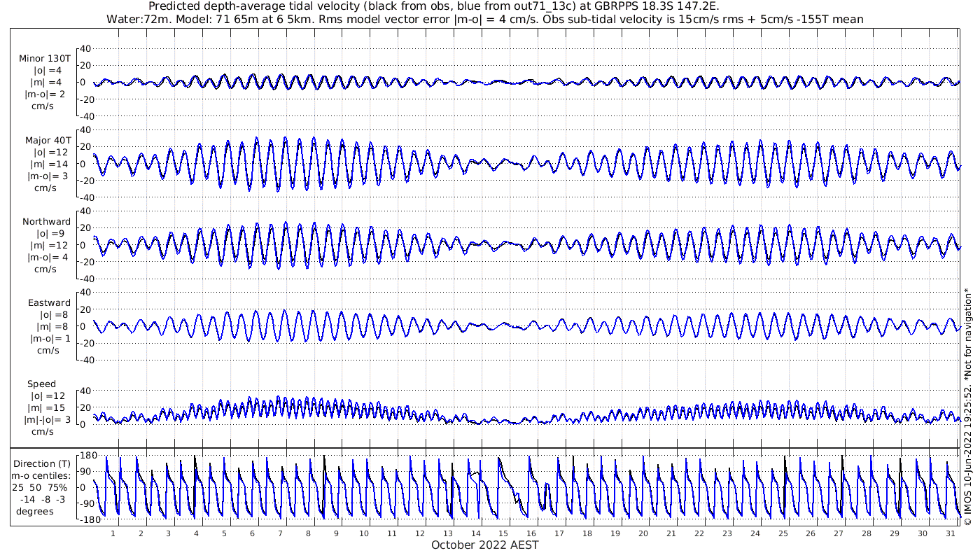
Task: Click day 14 tick label on time axis
Action: [x=475, y=533]
